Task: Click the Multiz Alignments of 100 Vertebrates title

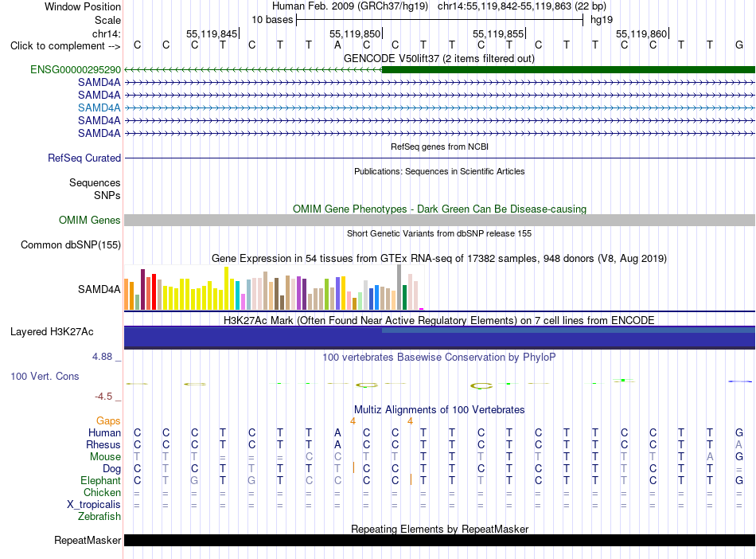Action: pos(439,409)
